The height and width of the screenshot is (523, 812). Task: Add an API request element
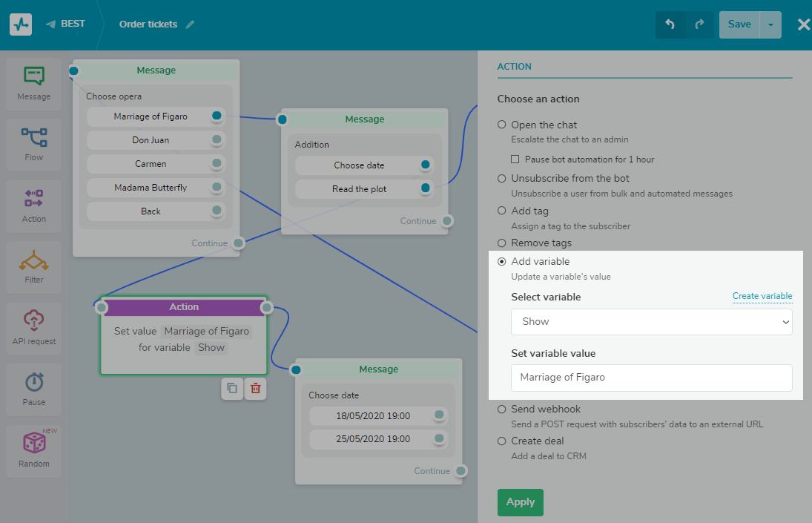point(34,321)
